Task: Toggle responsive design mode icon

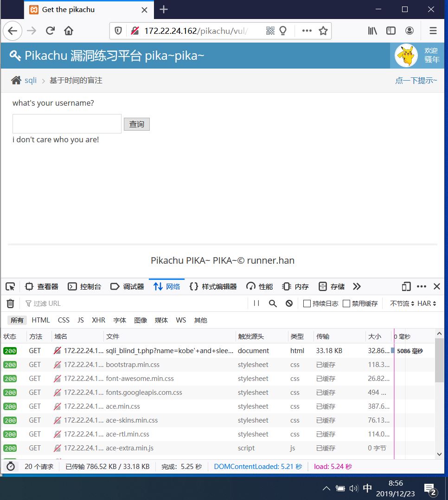Action: [406, 287]
